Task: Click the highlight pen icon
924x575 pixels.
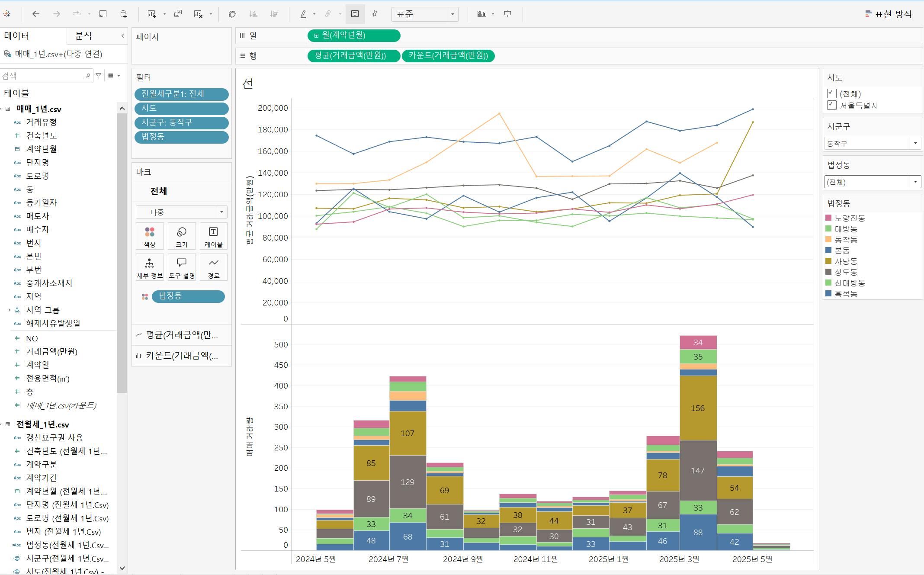Action: tap(303, 14)
